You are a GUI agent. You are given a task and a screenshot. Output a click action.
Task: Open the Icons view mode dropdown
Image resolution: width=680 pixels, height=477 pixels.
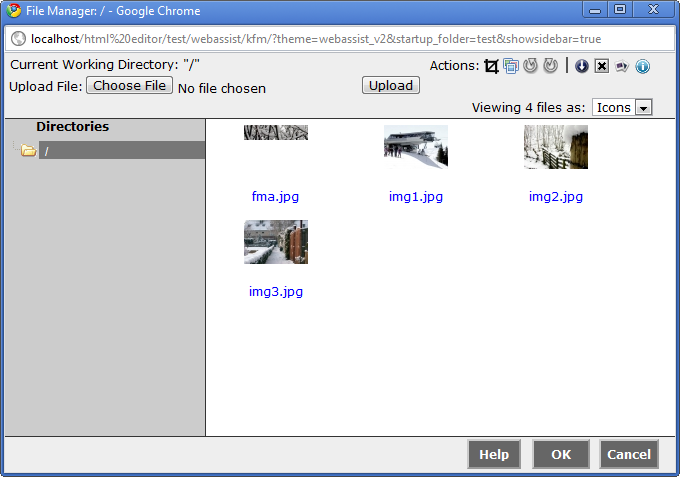622,107
